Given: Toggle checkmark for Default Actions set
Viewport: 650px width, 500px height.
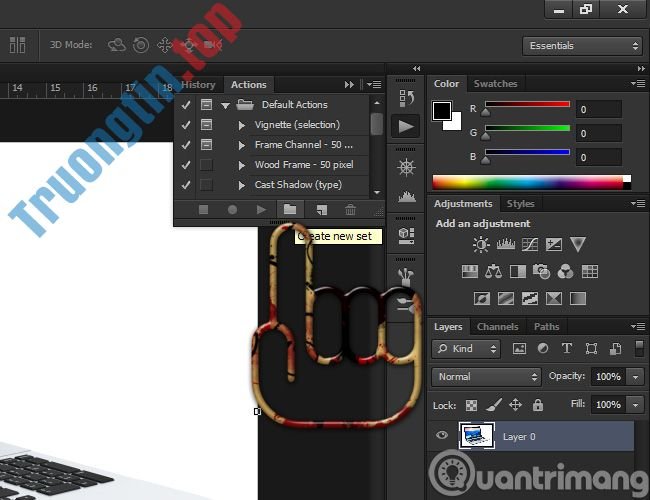Looking at the screenshot, I should (186, 105).
